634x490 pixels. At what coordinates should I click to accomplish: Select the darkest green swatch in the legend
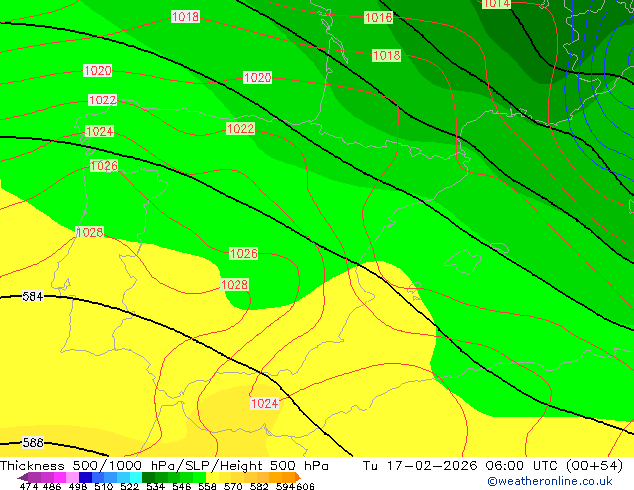coord(148,477)
